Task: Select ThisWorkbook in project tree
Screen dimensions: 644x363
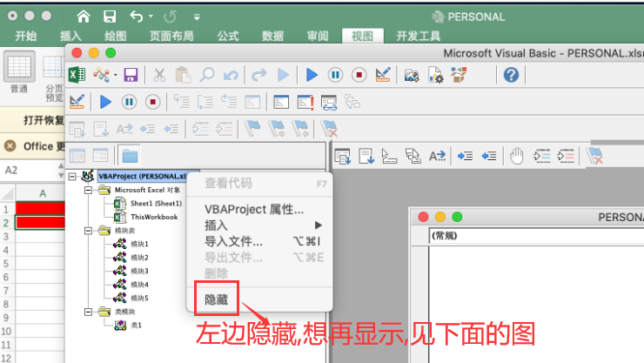Action: [x=154, y=217]
